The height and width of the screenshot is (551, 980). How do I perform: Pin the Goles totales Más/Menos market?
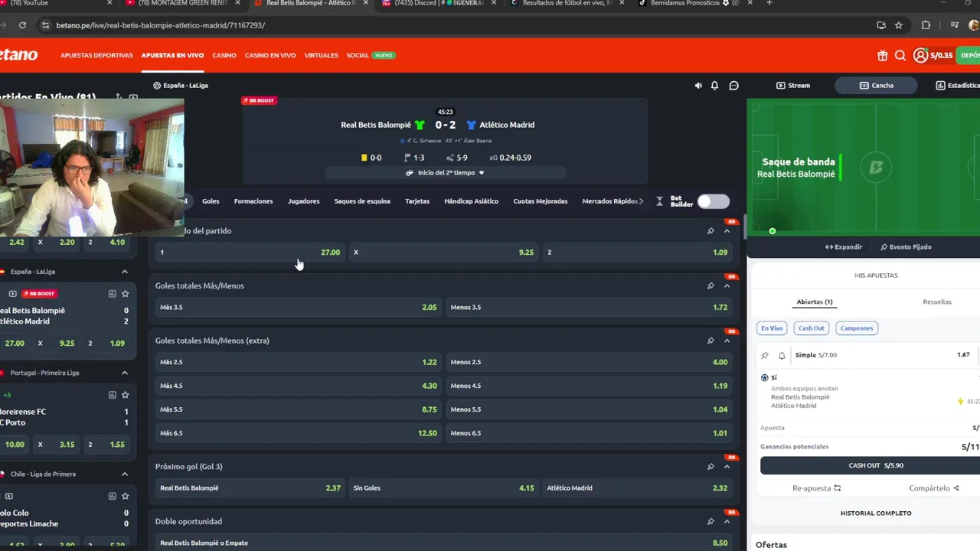tap(710, 285)
